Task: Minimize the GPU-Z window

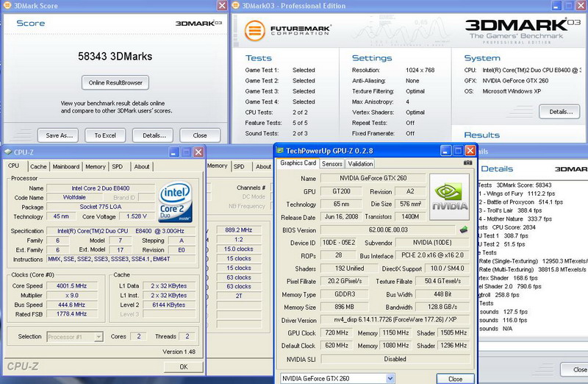Action: (445, 151)
